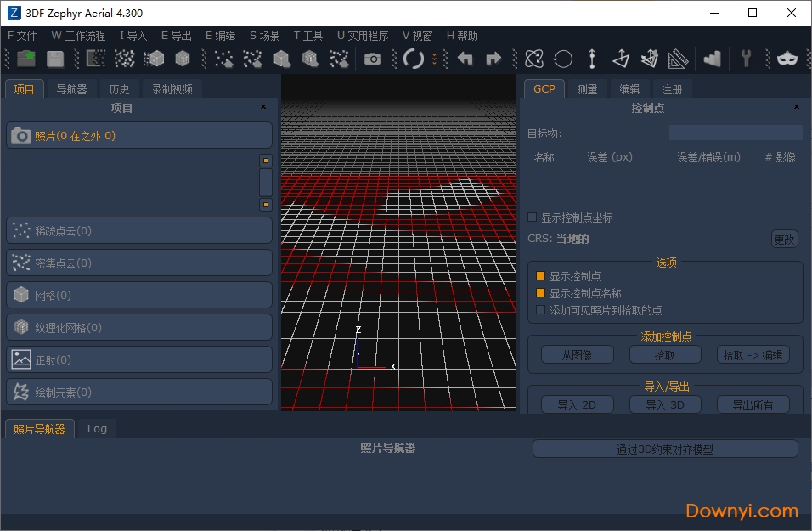Image resolution: width=812 pixels, height=531 pixels.
Task: Take a viewport screenshot with the camera tool
Action: click(372, 59)
